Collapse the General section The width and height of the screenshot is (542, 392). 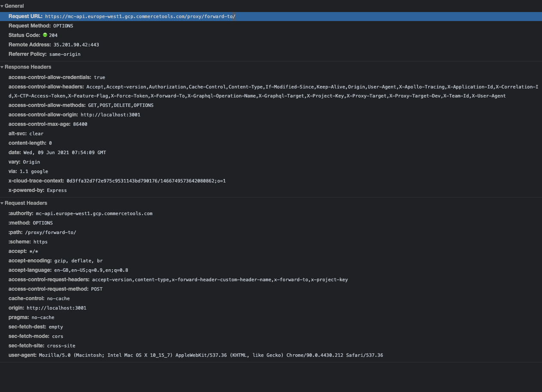[3, 6]
